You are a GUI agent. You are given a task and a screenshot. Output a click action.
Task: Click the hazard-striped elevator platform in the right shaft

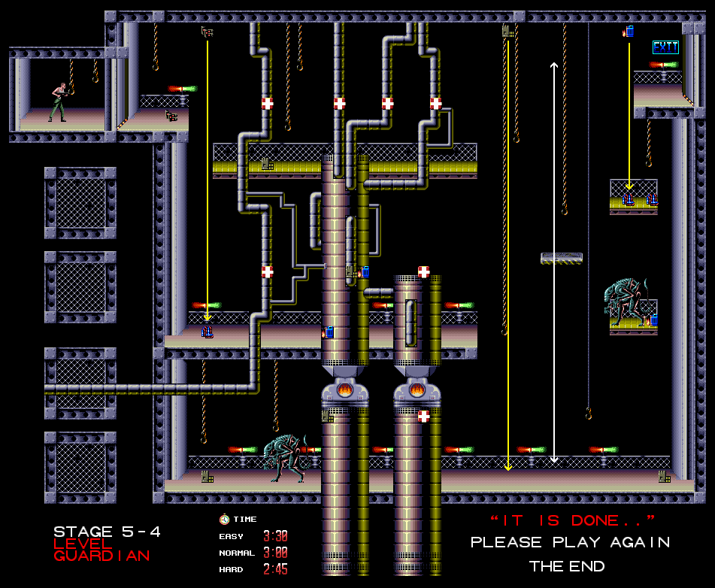click(x=562, y=258)
